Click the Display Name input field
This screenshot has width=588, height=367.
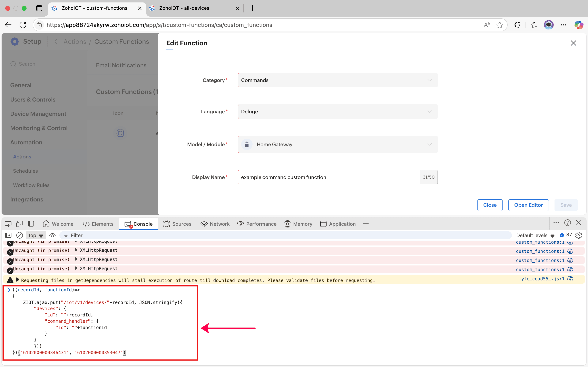click(x=328, y=177)
